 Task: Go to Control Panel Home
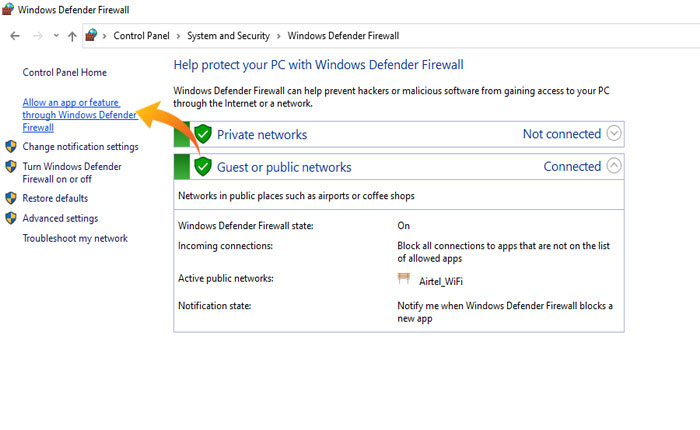point(64,73)
